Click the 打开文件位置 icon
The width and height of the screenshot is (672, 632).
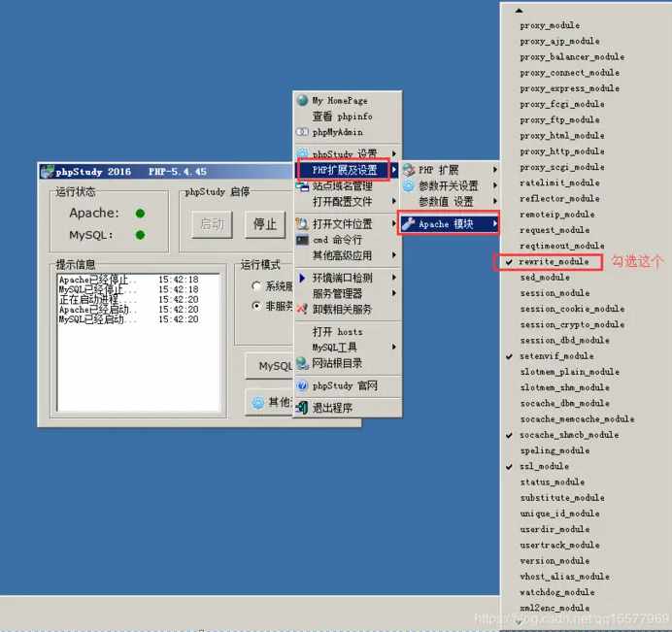click(303, 223)
